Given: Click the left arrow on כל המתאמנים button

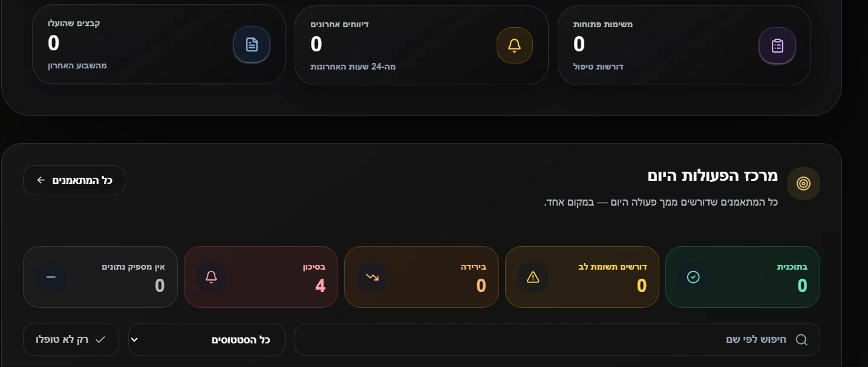Looking at the screenshot, I should click(x=41, y=180).
